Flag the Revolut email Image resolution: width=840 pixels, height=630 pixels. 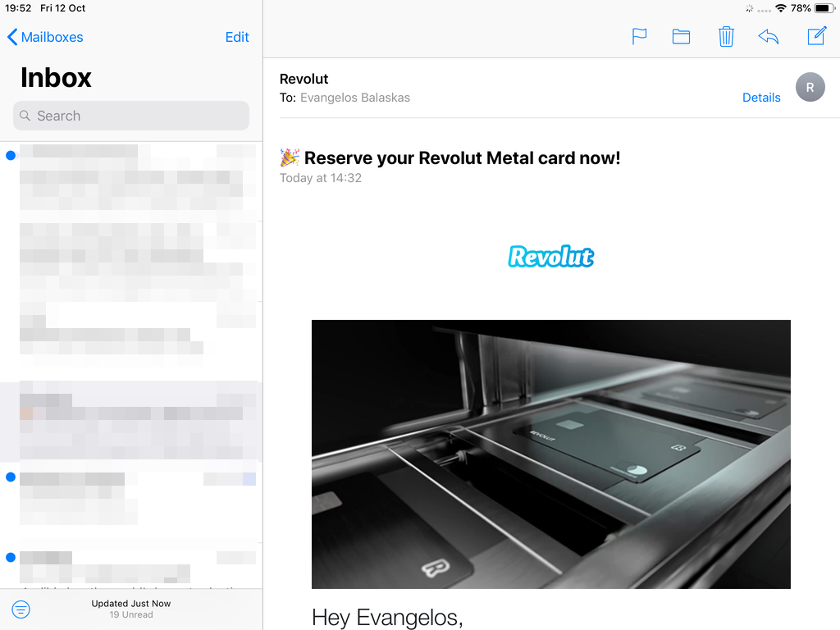click(639, 36)
